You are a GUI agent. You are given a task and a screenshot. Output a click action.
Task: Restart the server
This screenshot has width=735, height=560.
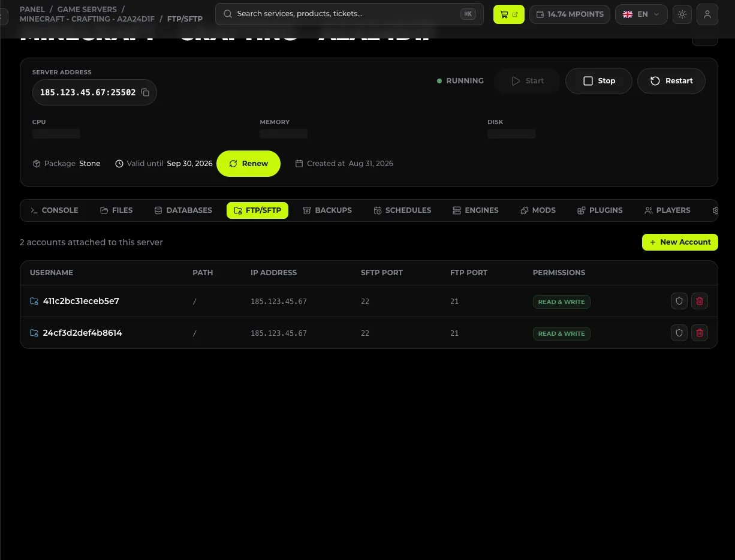(671, 81)
